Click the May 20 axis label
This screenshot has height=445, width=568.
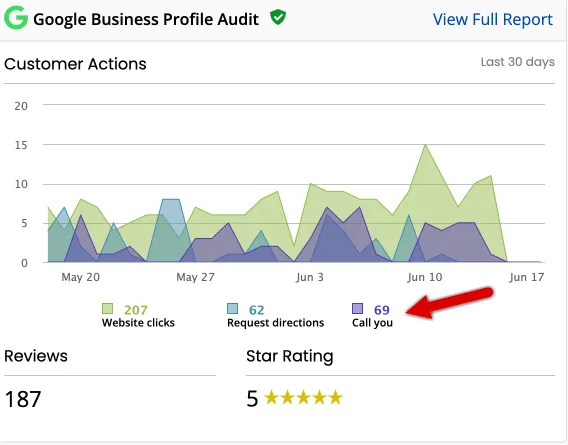[x=80, y=277]
